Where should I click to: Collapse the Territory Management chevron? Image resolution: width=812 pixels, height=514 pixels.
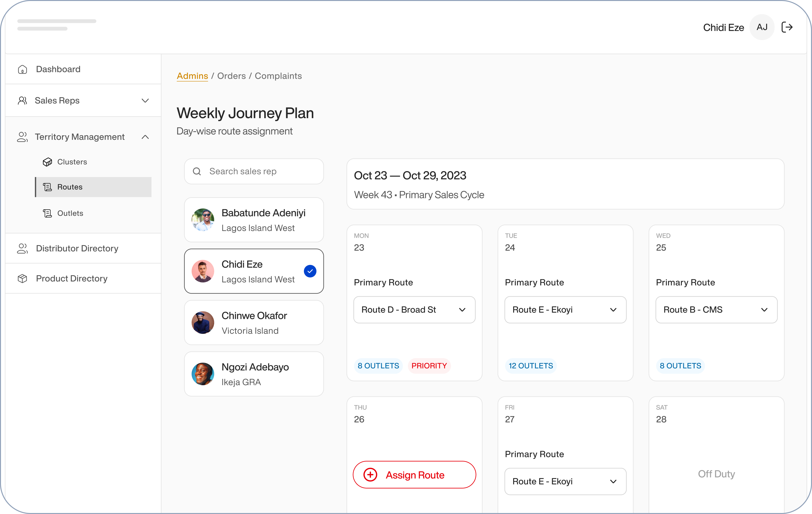[x=145, y=137]
